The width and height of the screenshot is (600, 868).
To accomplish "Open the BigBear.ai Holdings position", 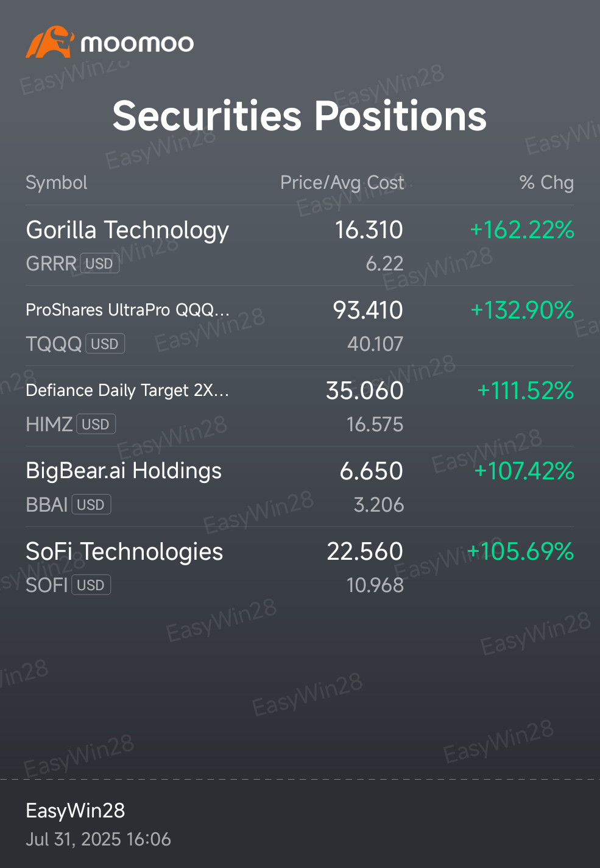I will click(x=300, y=487).
